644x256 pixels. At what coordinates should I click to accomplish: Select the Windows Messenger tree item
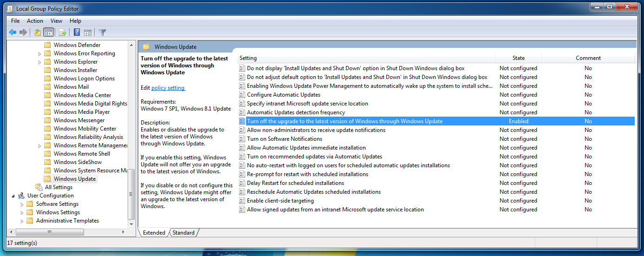pyautogui.click(x=79, y=120)
